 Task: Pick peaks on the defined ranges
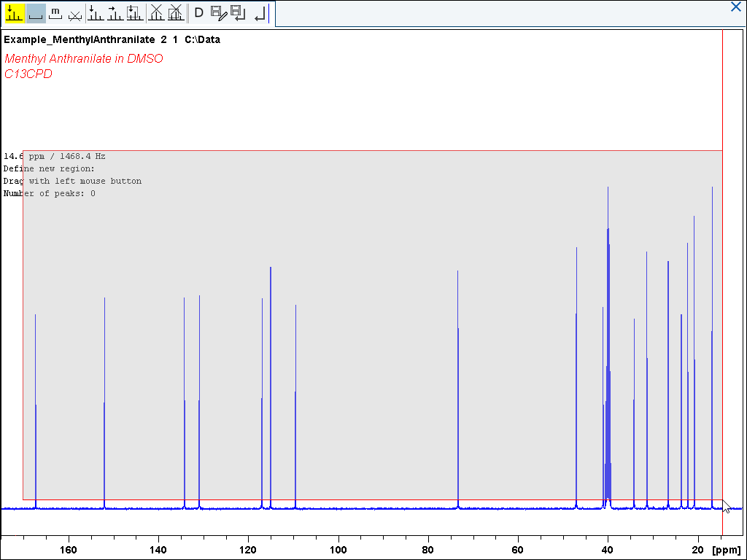135,13
